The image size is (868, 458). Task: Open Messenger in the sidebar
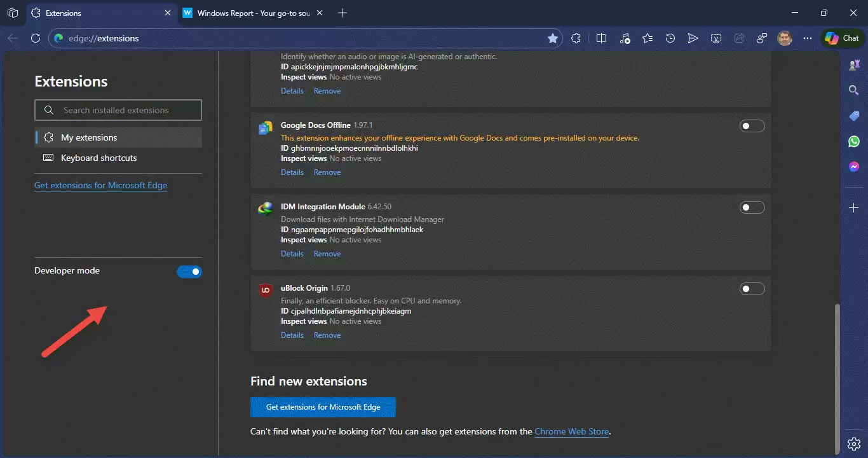[x=854, y=167]
